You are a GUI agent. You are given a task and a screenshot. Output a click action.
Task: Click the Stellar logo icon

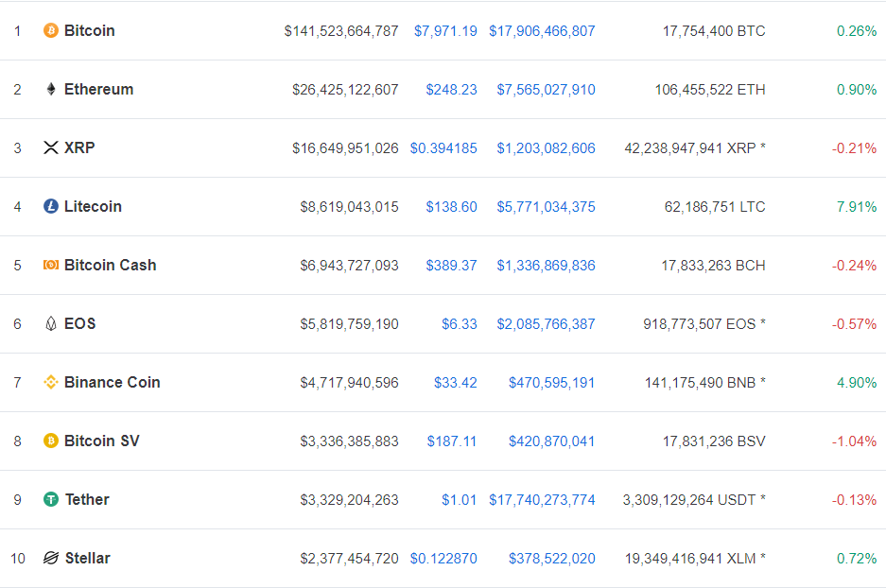[51, 558]
